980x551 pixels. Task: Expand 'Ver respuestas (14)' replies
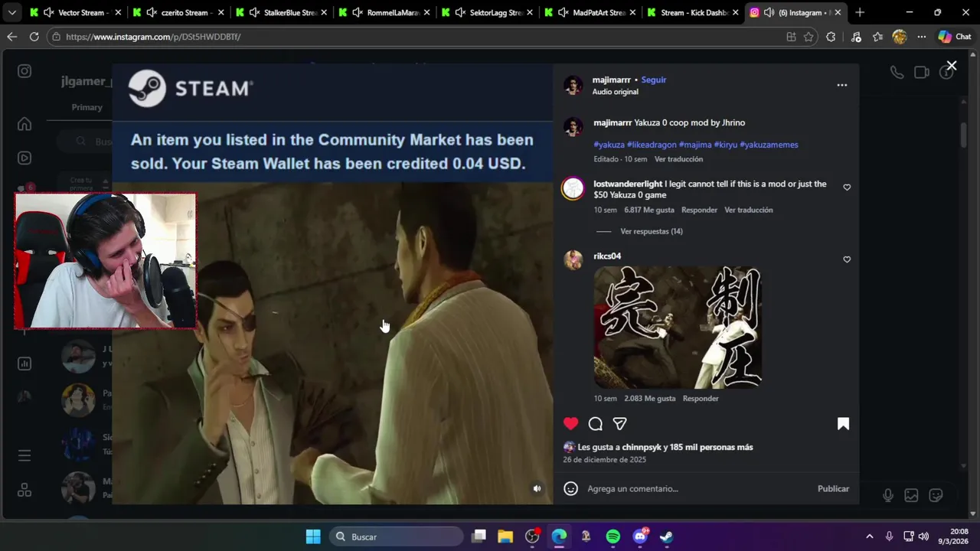point(652,231)
